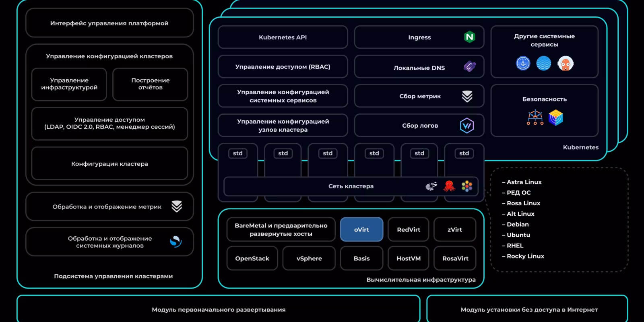This screenshot has width=644, height=322.
Task: Click the Построение отчётов block
Action: [150, 84]
